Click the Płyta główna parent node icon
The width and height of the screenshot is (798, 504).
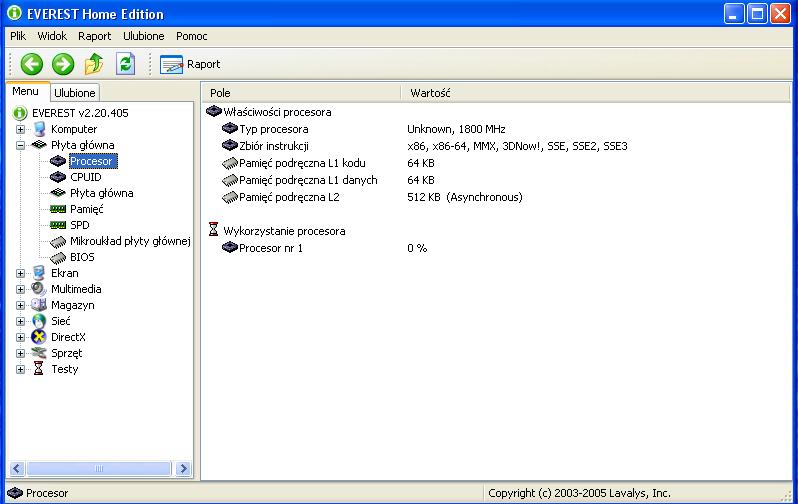click(39, 145)
